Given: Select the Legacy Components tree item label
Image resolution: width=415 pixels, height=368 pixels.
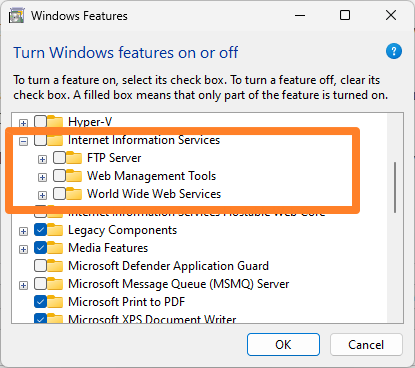Looking at the screenshot, I should pyautogui.click(x=123, y=230).
